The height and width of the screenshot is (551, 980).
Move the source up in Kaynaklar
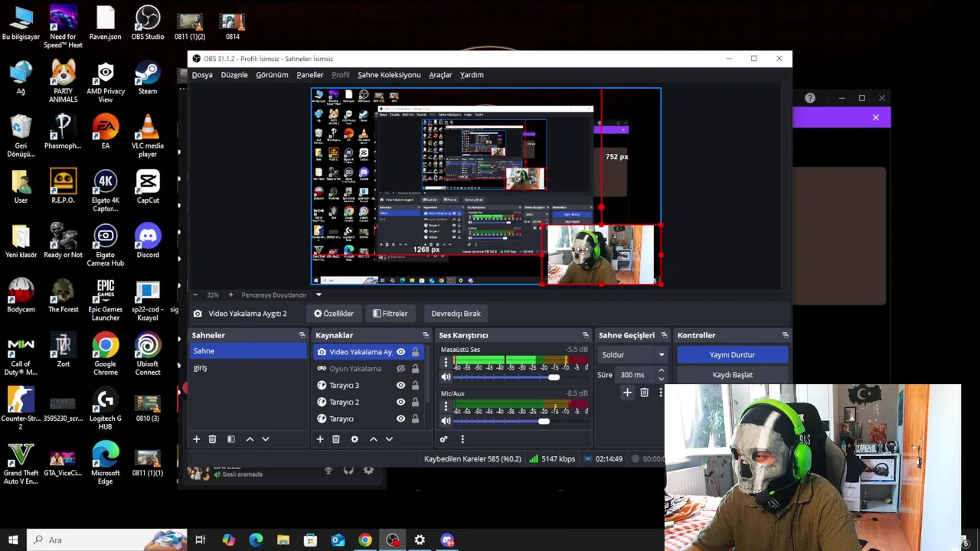point(374,439)
